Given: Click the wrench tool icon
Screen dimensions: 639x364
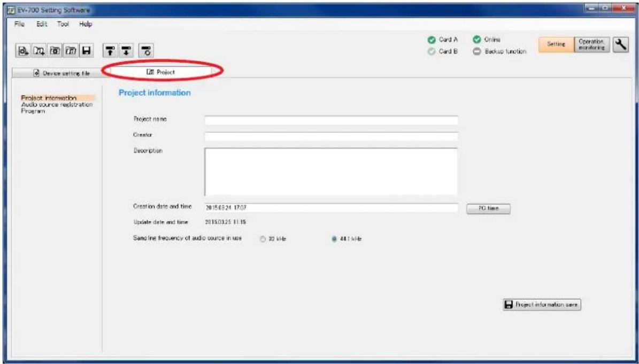Looking at the screenshot, I should (x=620, y=45).
